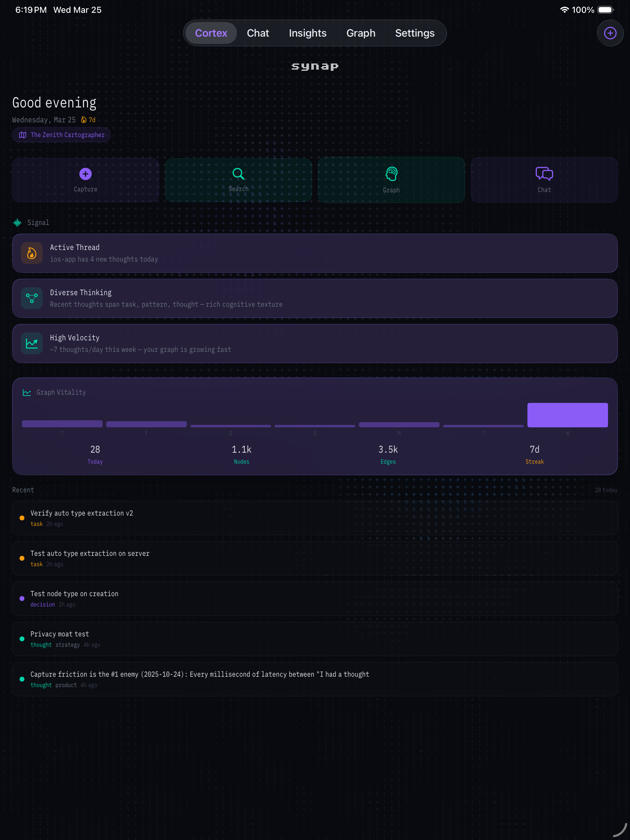The height and width of the screenshot is (840, 630).
Task: Tap the High Velocity chart icon
Action: click(x=32, y=344)
